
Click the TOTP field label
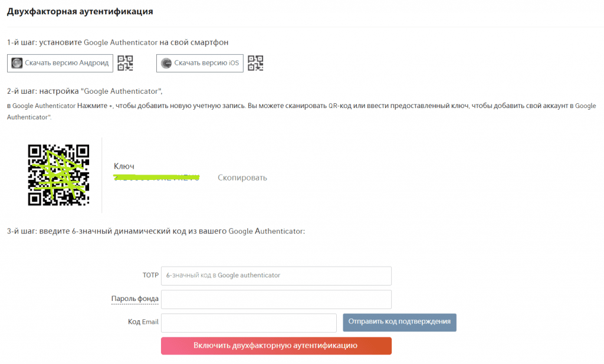150,276
